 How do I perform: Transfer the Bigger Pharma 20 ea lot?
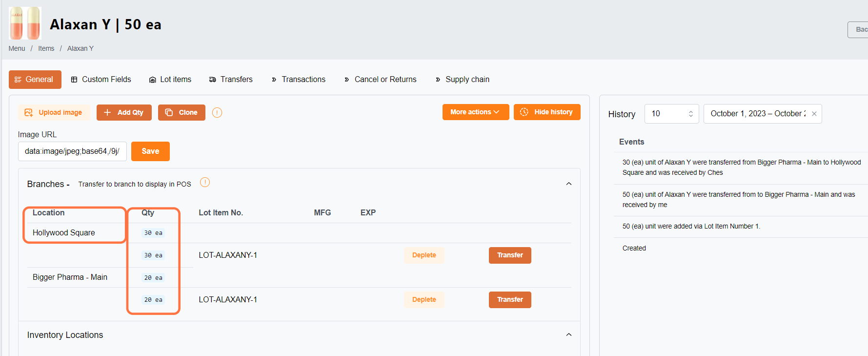[510, 300]
